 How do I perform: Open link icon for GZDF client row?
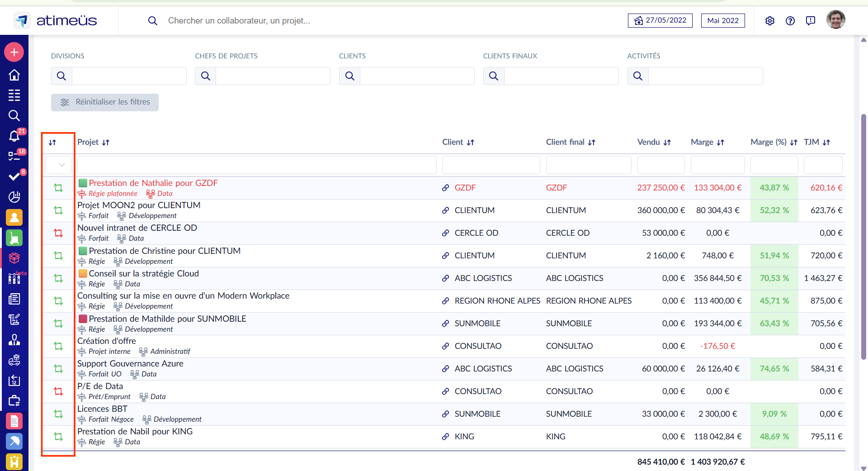click(446, 188)
